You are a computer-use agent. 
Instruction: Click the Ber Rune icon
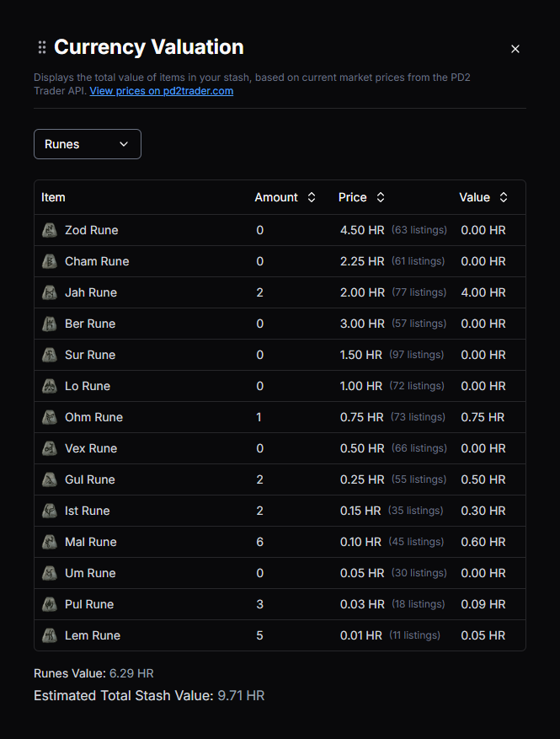pyautogui.click(x=50, y=324)
